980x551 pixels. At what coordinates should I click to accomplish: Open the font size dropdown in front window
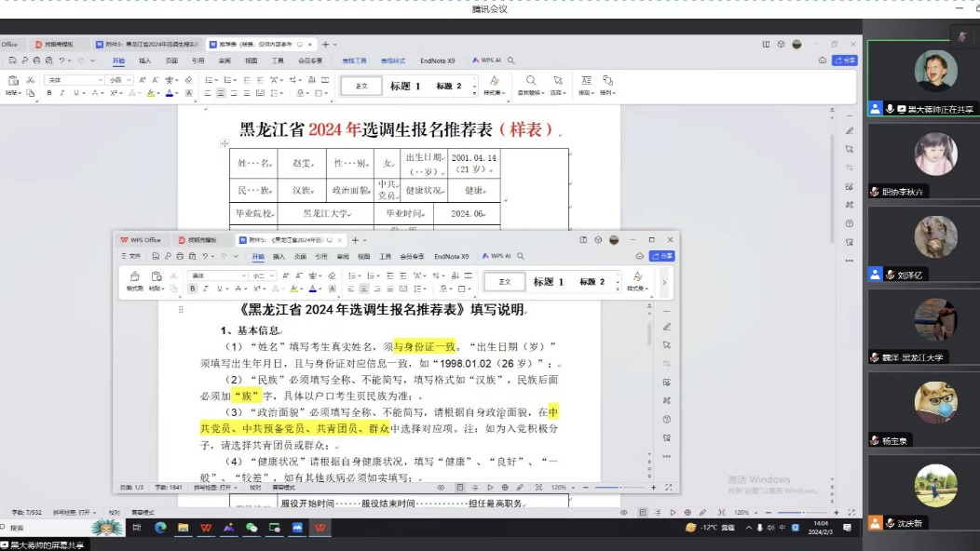(263, 275)
